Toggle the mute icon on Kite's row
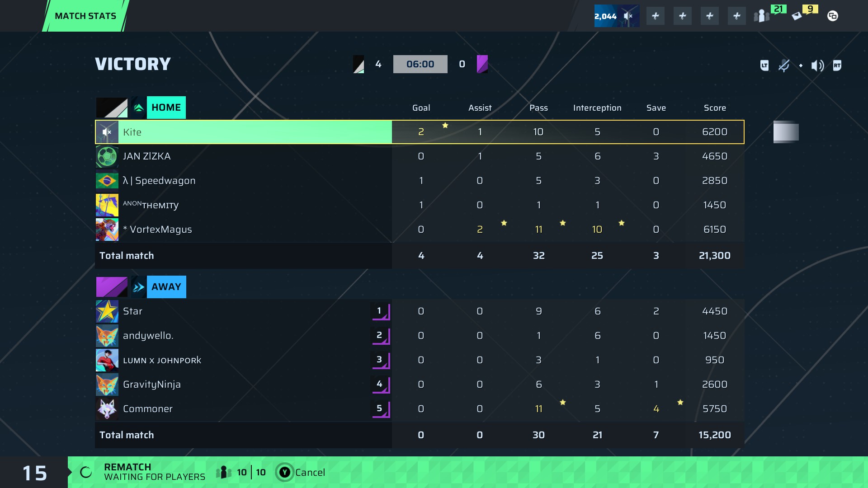This screenshot has width=868, height=488. (107, 132)
